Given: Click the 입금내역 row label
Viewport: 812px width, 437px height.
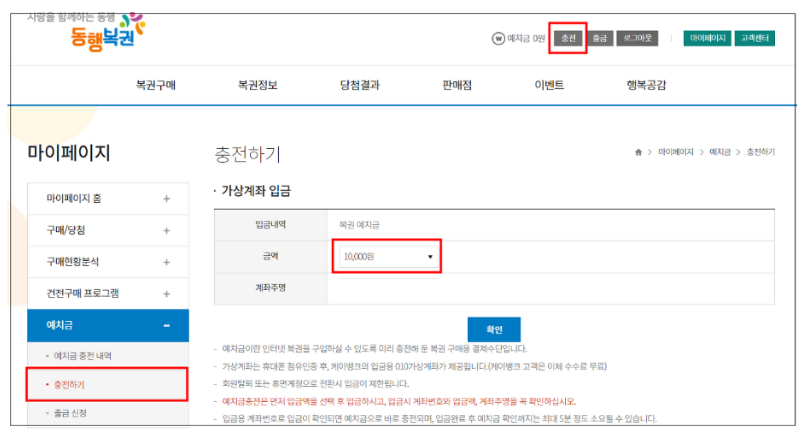Looking at the screenshot, I should 270,225.
